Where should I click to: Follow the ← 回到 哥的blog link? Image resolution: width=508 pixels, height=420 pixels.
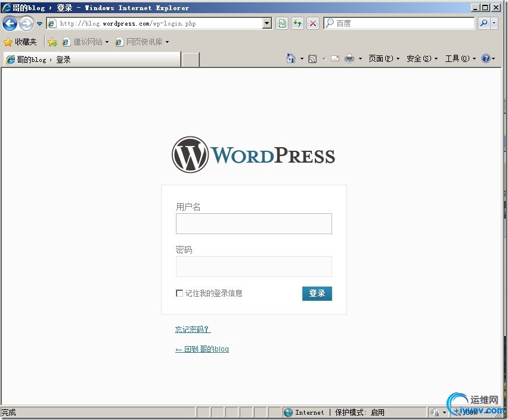[202, 349]
